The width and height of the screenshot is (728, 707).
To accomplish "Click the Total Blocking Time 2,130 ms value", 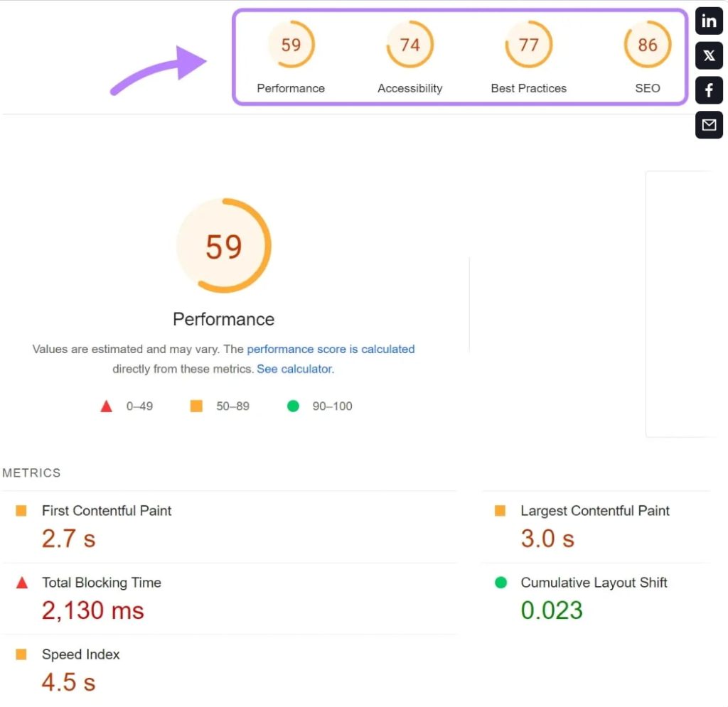I will [92, 610].
